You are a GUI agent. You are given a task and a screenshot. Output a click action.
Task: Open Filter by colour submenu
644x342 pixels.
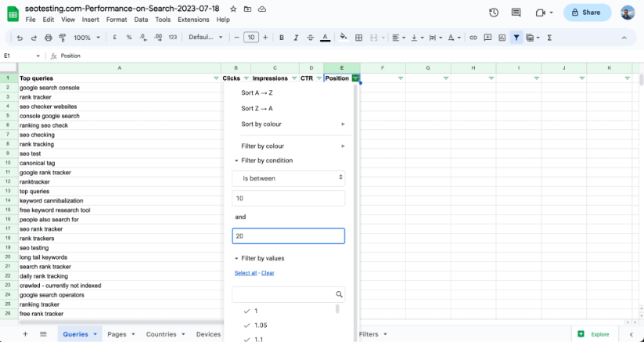tap(289, 146)
